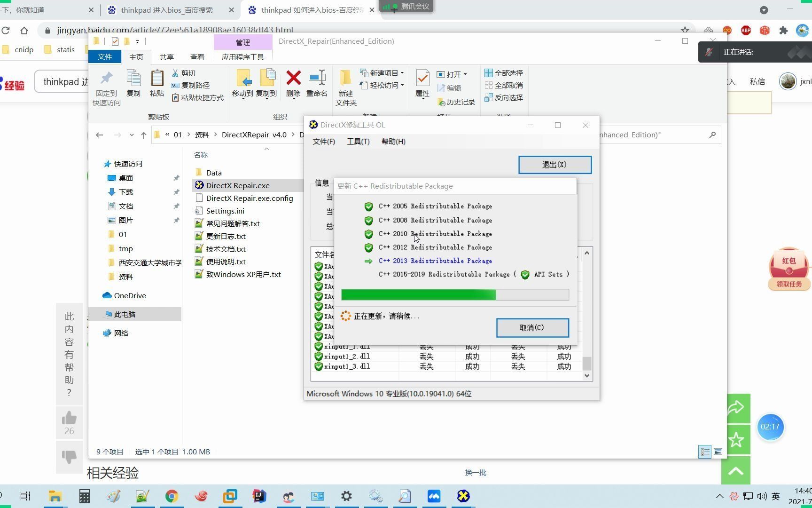Click the 02:17 timer bubble
The width and height of the screenshot is (812, 508).
(770, 427)
